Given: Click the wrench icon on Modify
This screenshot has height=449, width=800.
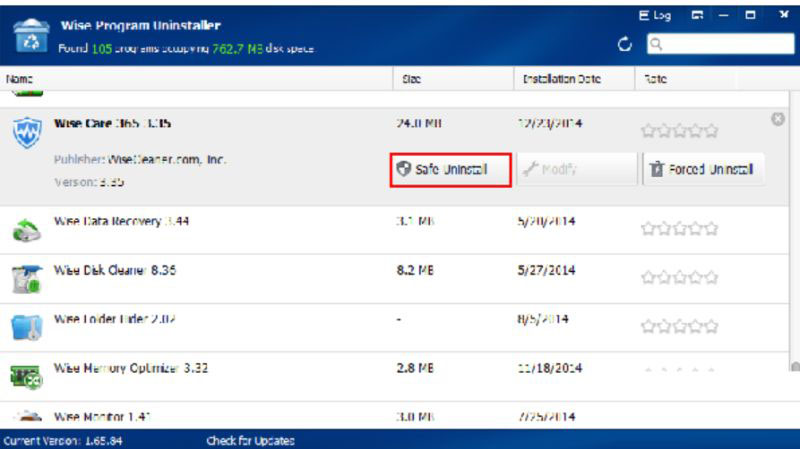Looking at the screenshot, I should click(530, 169).
